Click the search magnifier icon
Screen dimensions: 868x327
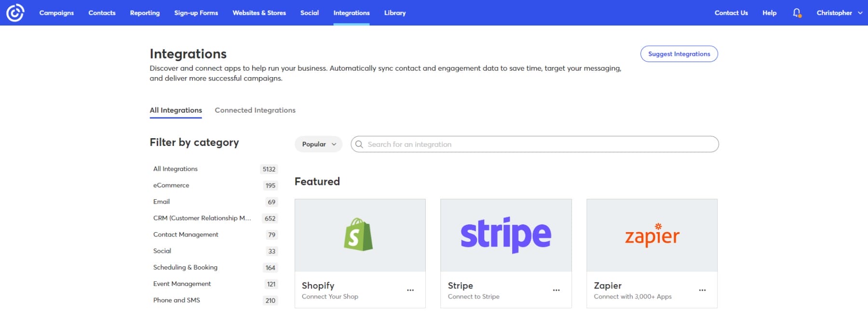tap(359, 144)
